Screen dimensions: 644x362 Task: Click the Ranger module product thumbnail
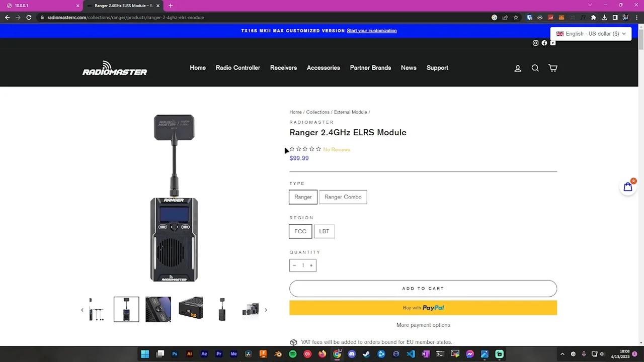pos(126,309)
